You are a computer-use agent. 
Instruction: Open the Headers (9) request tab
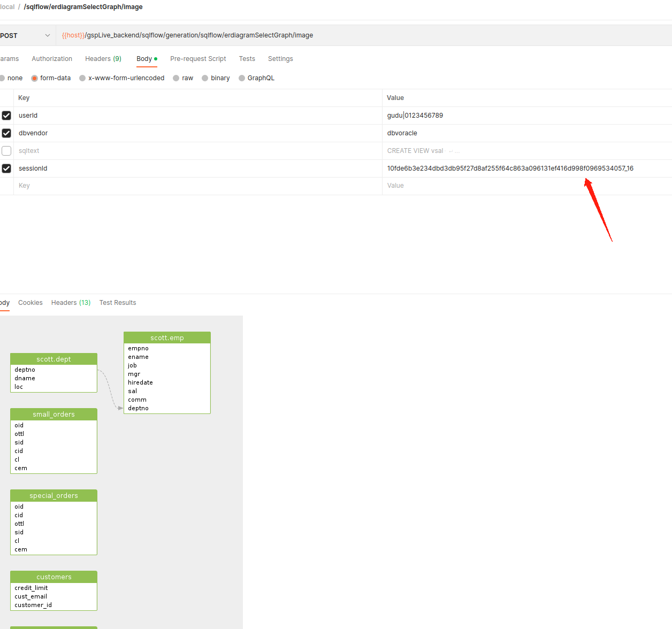103,59
